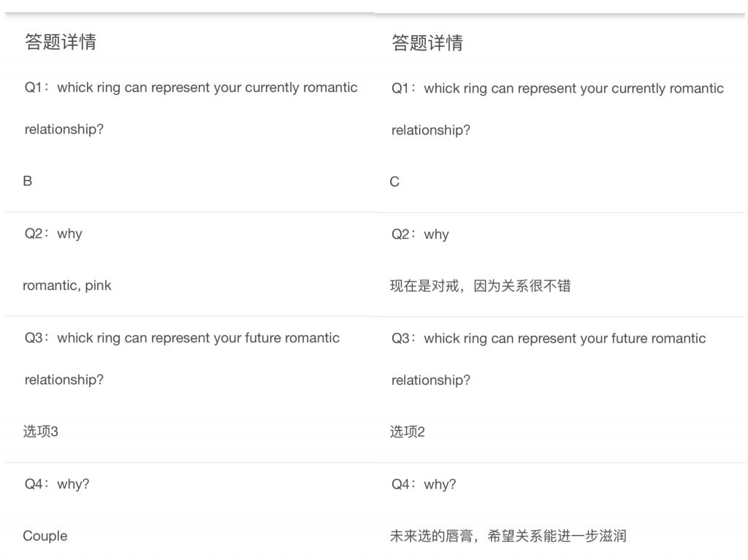Click right panel Q2 why label
Viewport: 748px width, 560px height.
click(420, 234)
